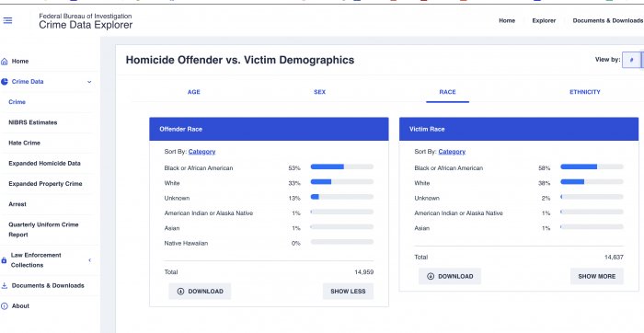Open Explorer in top navigation
Image resolution: width=644 pixels, height=333 pixels.
(544, 20)
